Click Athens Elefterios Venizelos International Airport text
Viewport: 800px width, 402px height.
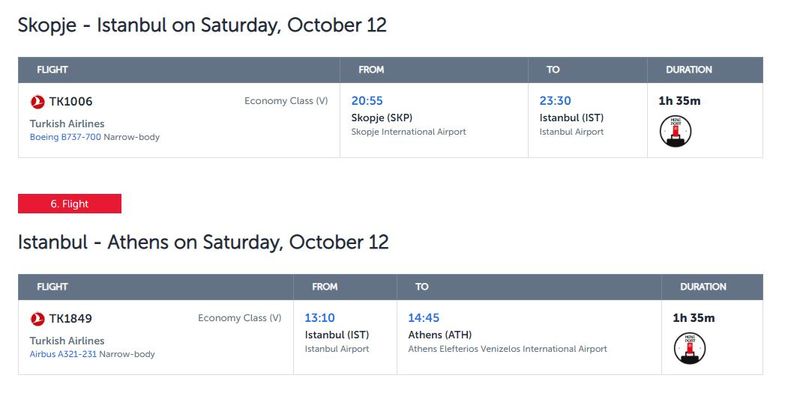click(508, 349)
